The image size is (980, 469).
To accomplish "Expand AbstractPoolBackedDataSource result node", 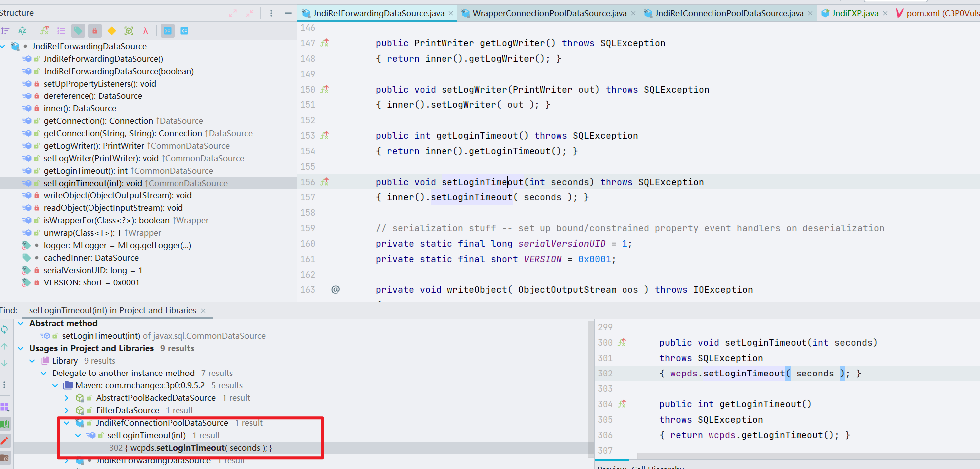I will point(67,398).
